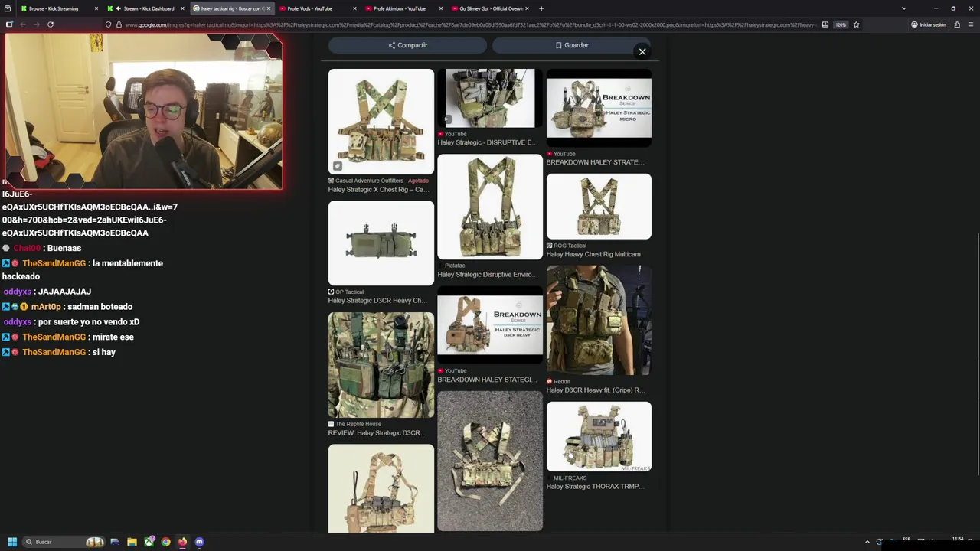The image size is (980, 551).
Task: Open Google Chrome from taskbar
Action: click(165, 542)
